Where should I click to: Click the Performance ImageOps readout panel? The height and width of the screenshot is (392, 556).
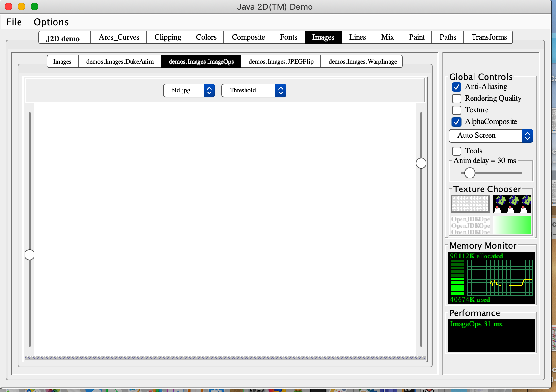pyautogui.click(x=491, y=335)
